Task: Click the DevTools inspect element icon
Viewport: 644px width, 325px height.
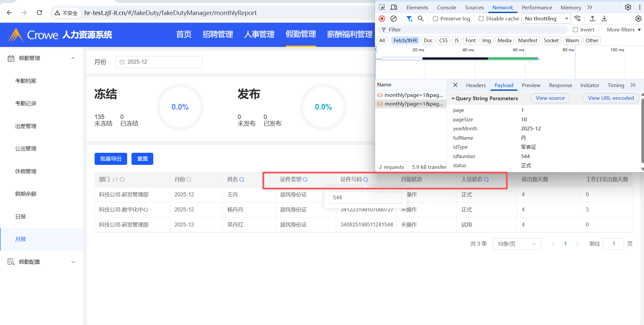Action: [382, 7]
